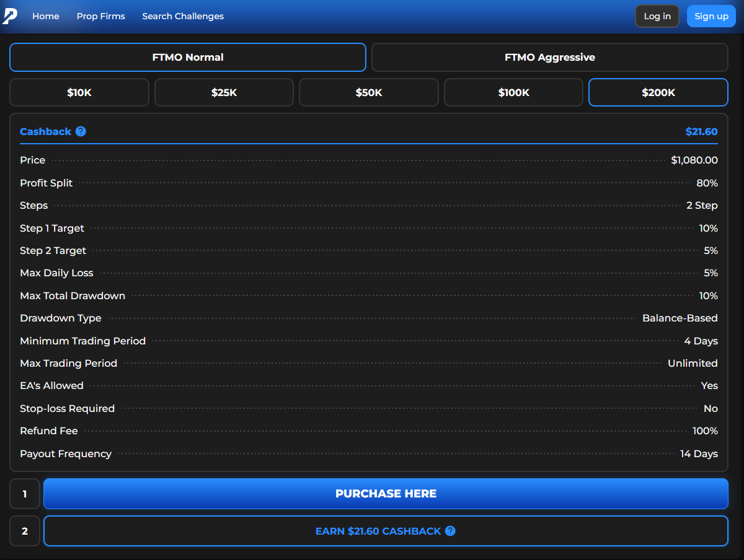Click the $21.60 cashback amount
This screenshot has height=560, width=744.
coord(701,131)
